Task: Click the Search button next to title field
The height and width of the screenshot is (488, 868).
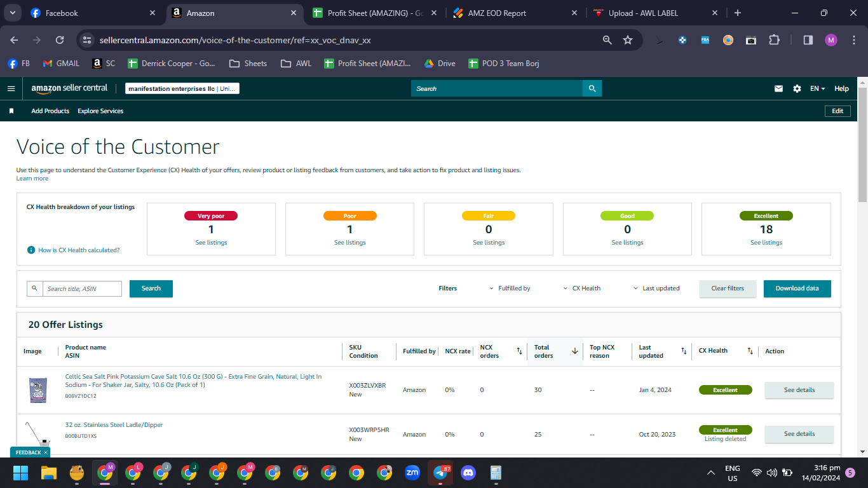Action: 151,288
